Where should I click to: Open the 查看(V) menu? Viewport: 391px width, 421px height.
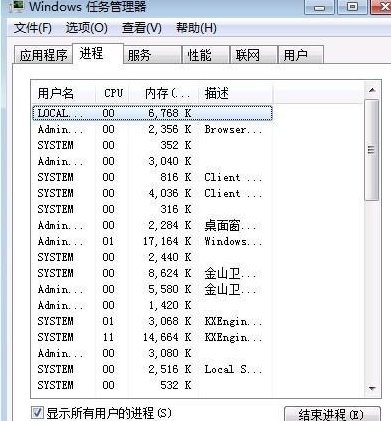pos(141,28)
